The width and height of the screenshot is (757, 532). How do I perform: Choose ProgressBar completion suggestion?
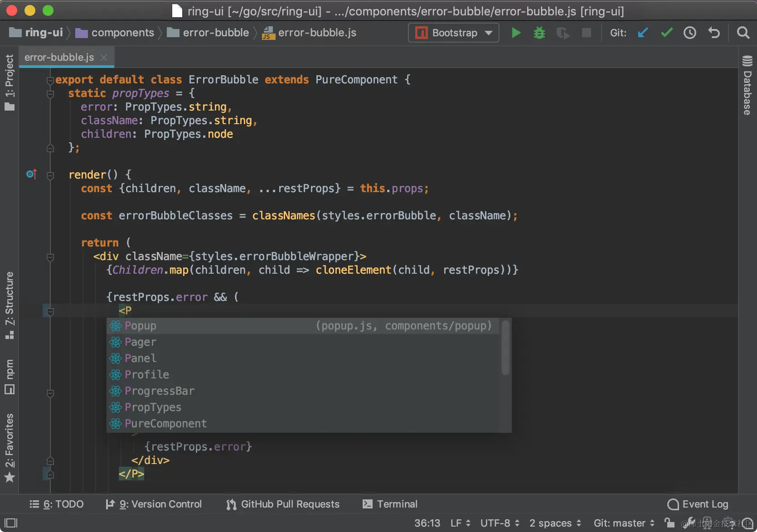pos(303,391)
